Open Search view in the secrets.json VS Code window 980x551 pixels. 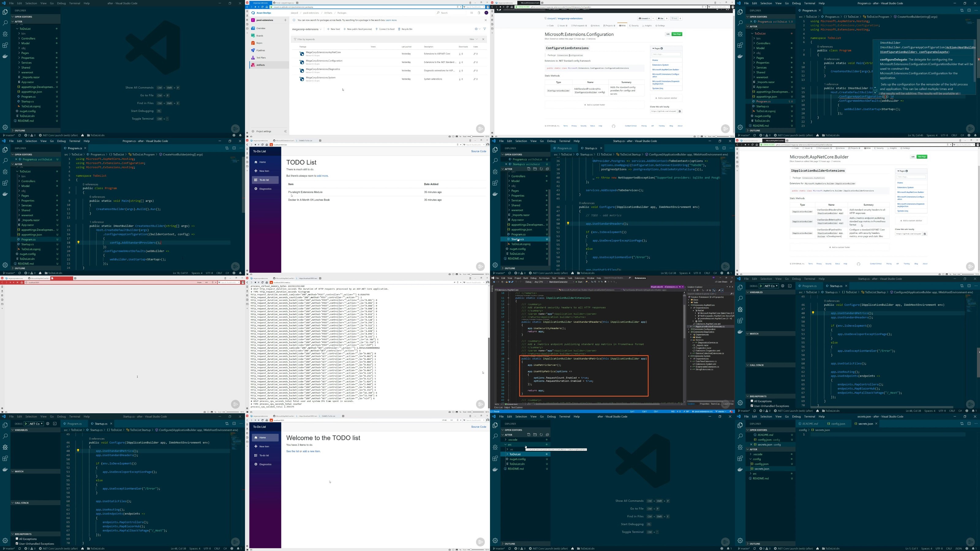740,436
